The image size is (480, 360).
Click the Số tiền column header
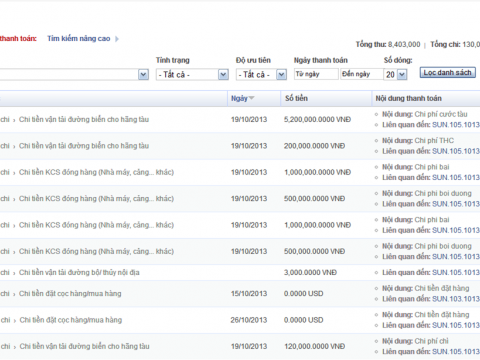pos(296,98)
